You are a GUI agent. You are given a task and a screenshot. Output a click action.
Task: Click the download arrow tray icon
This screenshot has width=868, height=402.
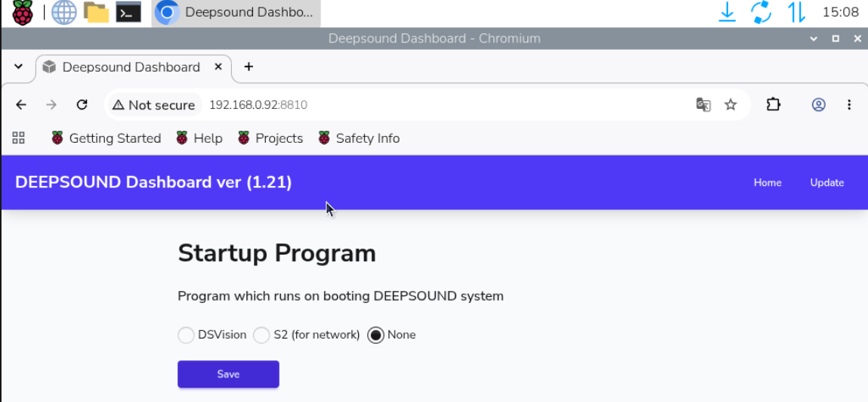pyautogui.click(x=727, y=12)
